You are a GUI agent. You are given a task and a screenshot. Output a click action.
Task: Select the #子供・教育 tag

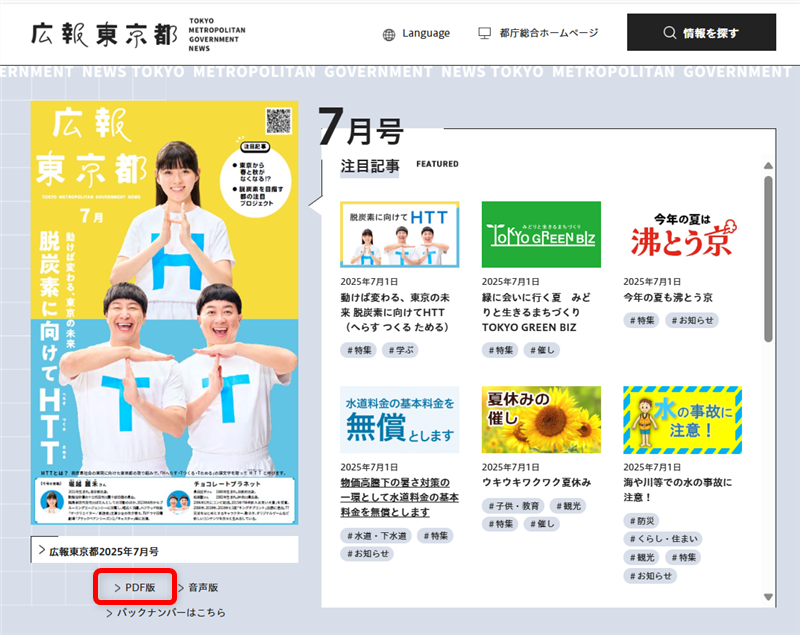(512, 506)
